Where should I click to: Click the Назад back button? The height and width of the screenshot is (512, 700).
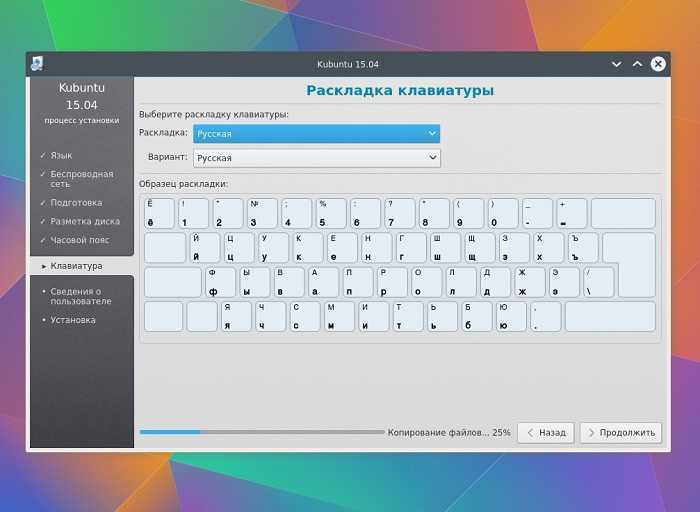546,433
